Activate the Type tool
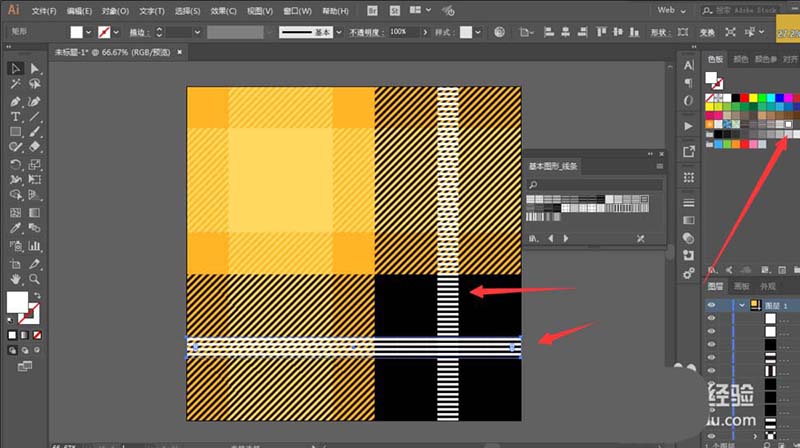The height and width of the screenshot is (448, 800). coord(15,117)
